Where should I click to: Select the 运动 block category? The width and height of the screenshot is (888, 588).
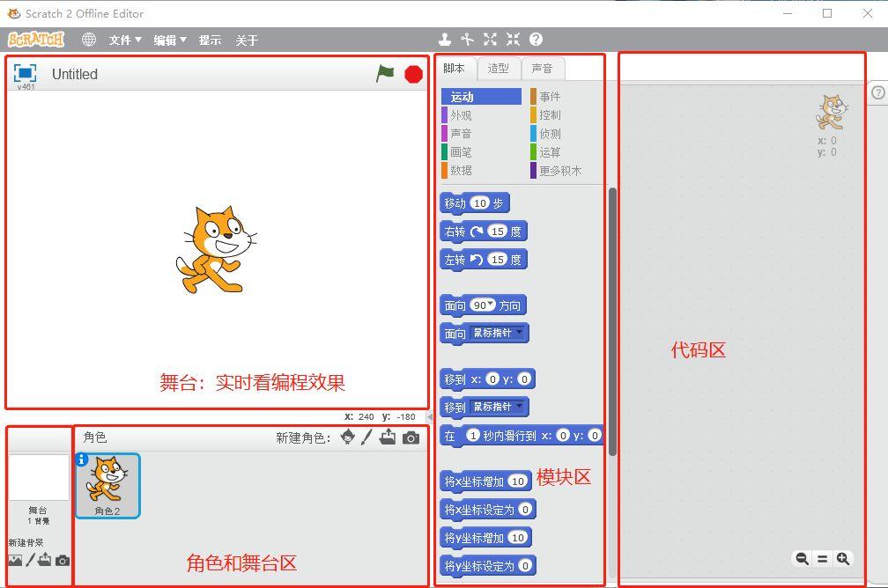[481, 97]
